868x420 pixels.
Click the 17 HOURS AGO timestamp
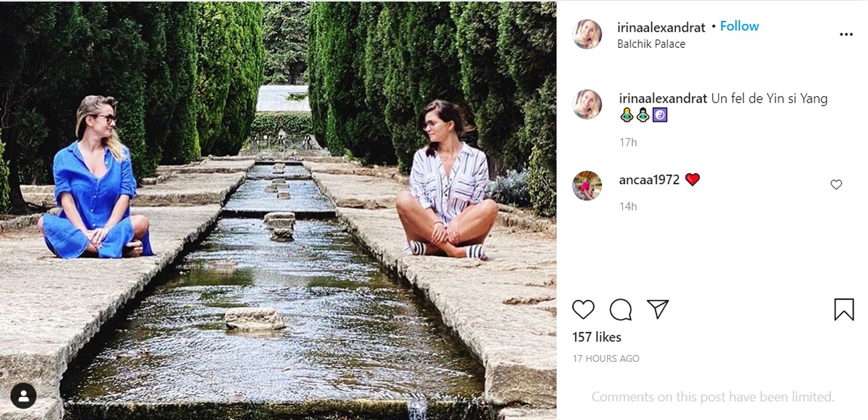click(605, 359)
